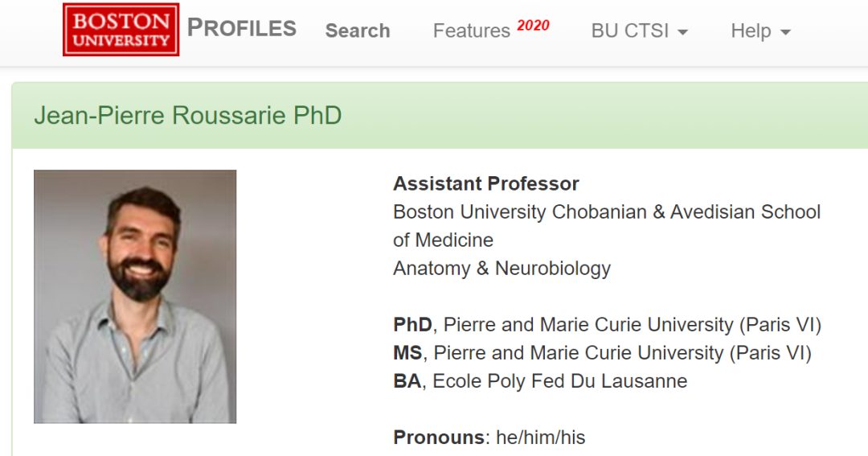The image size is (868, 456).
Task: Select the Assistant Professor title text
Action: [x=486, y=184]
